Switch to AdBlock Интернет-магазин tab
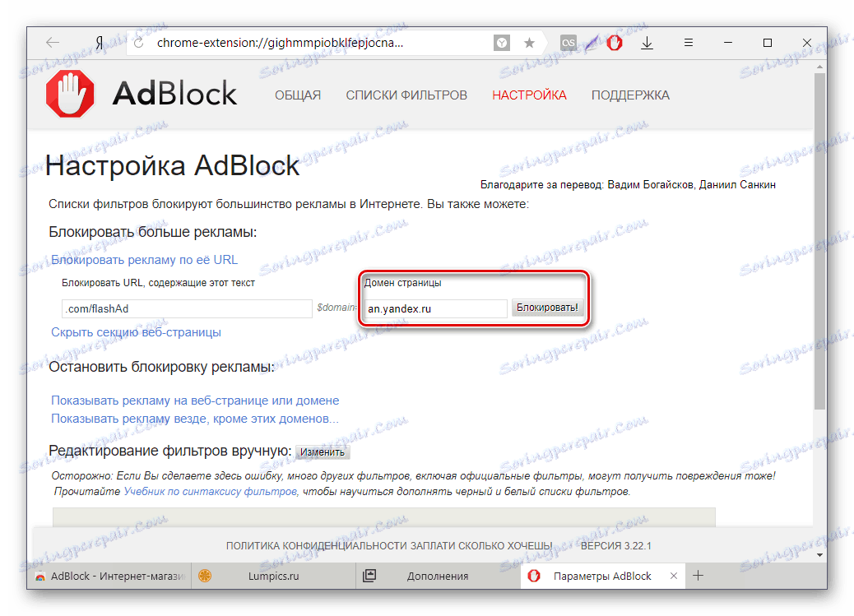 (109, 576)
